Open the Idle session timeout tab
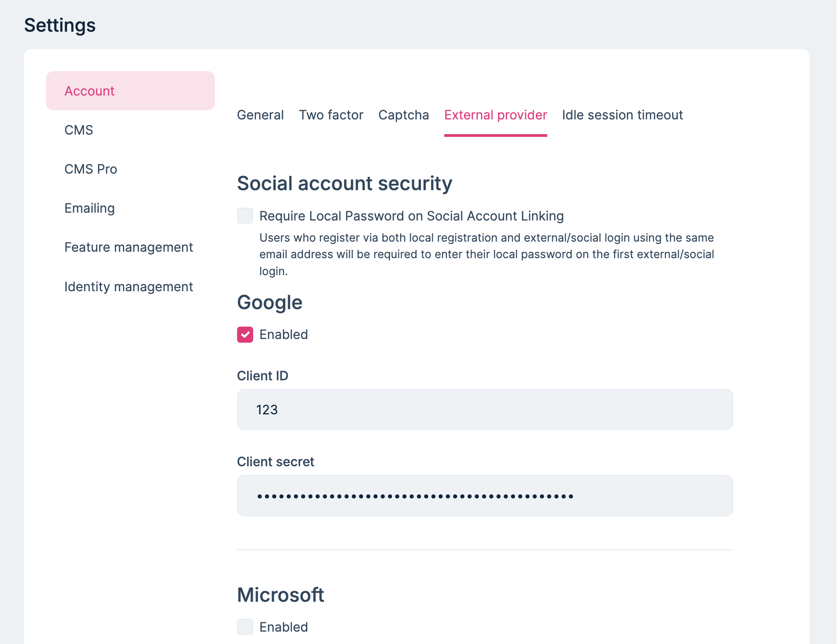 click(x=622, y=115)
